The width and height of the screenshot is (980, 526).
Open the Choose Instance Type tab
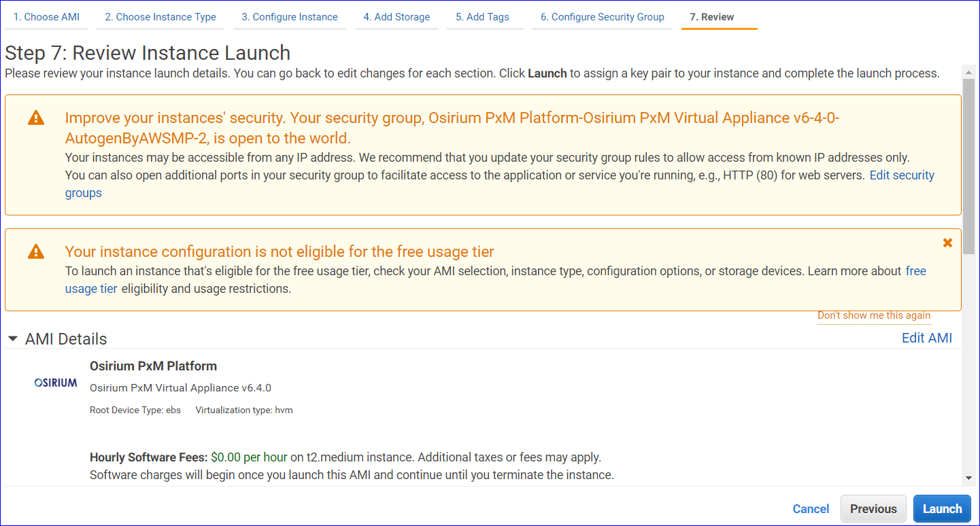(160, 17)
